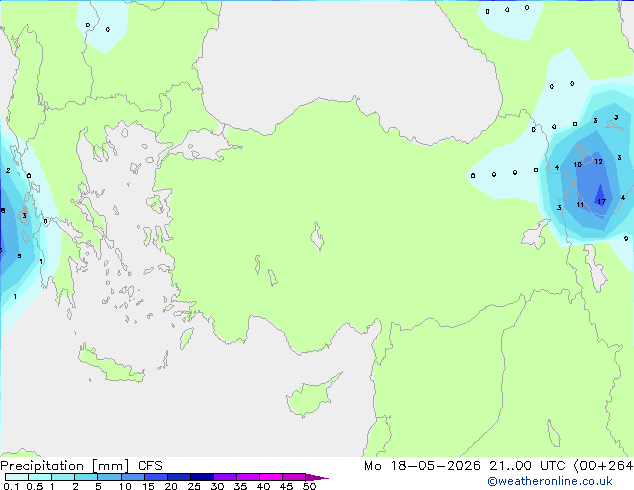The width and height of the screenshot is (634, 490).
Task: Click the legend label '30'
Action: coord(217,486)
